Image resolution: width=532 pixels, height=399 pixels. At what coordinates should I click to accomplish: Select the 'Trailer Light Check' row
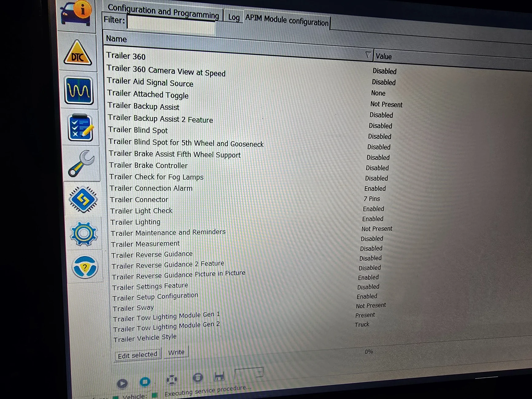141,211
